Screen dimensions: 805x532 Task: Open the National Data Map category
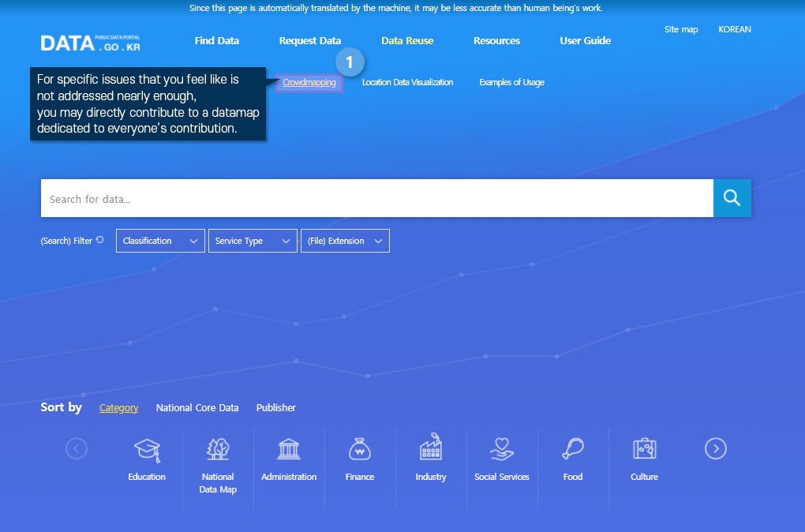[218, 450]
